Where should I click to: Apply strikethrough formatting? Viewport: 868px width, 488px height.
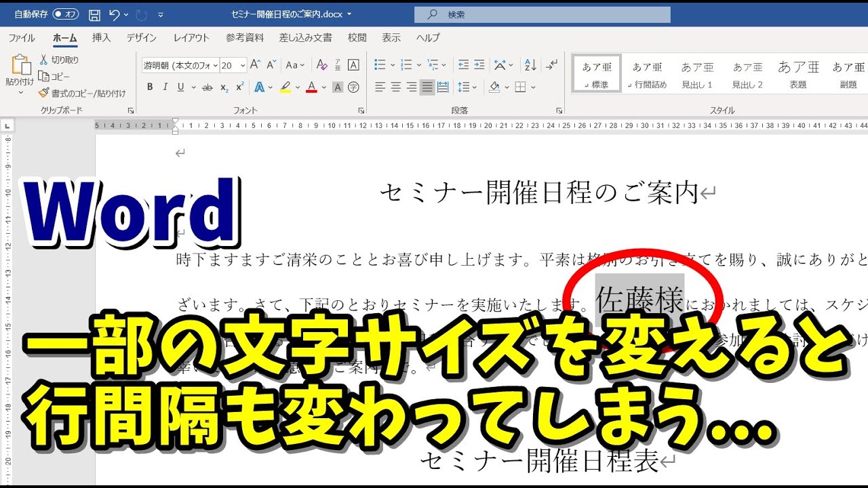pos(208,87)
